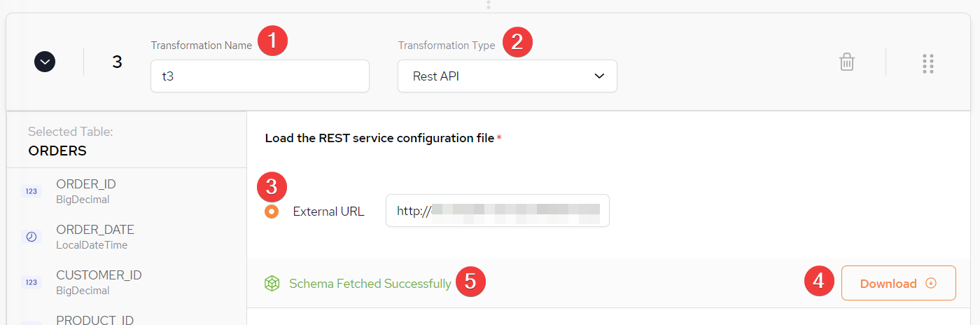Screen dimensions: 980x325
Task: Click the green schema cube icon
Action: (x=272, y=284)
